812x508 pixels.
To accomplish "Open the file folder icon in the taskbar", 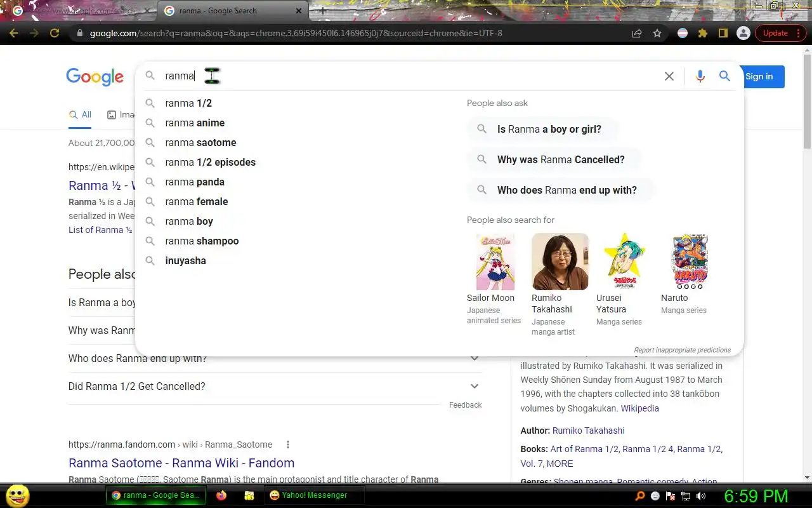I will [x=249, y=495].
